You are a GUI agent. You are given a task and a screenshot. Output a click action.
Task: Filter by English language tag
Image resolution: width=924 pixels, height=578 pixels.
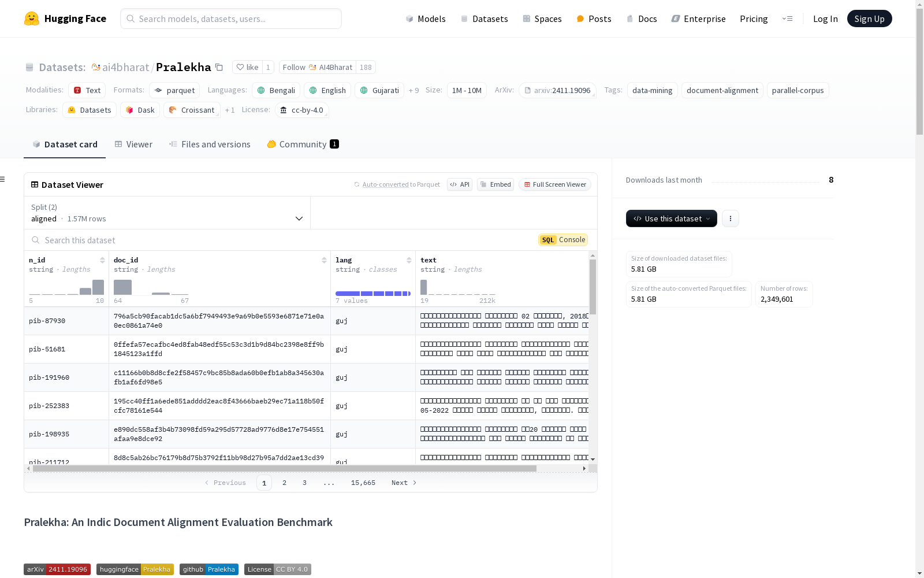pyautogui.click(x=327, y=90)
